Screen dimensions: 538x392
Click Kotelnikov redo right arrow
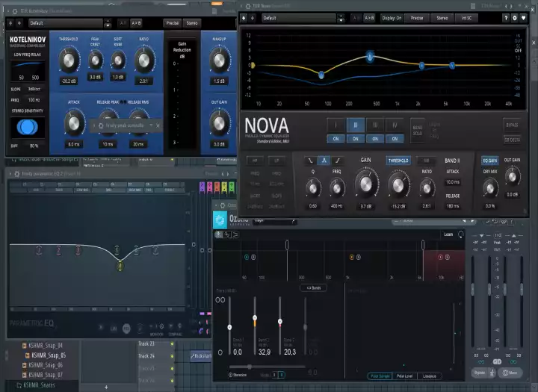(x=19, y=23)
